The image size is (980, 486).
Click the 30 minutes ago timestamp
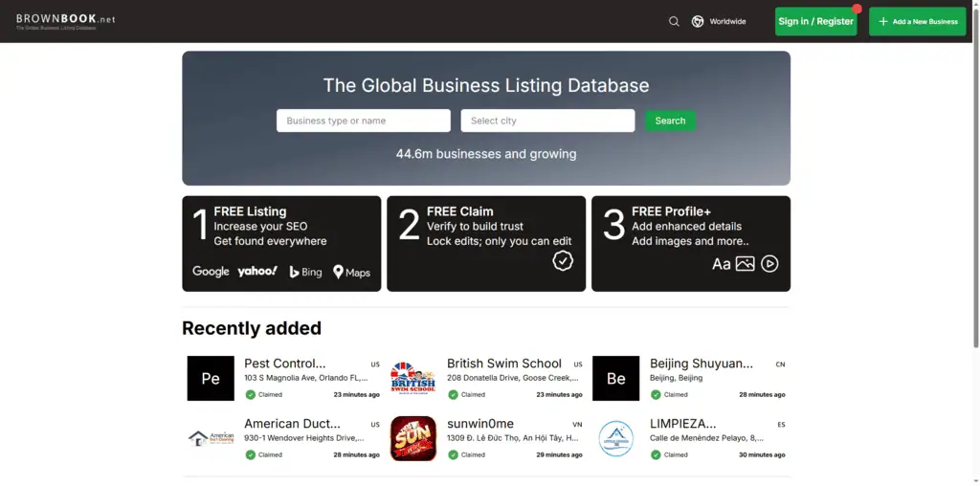click(762, 455)
